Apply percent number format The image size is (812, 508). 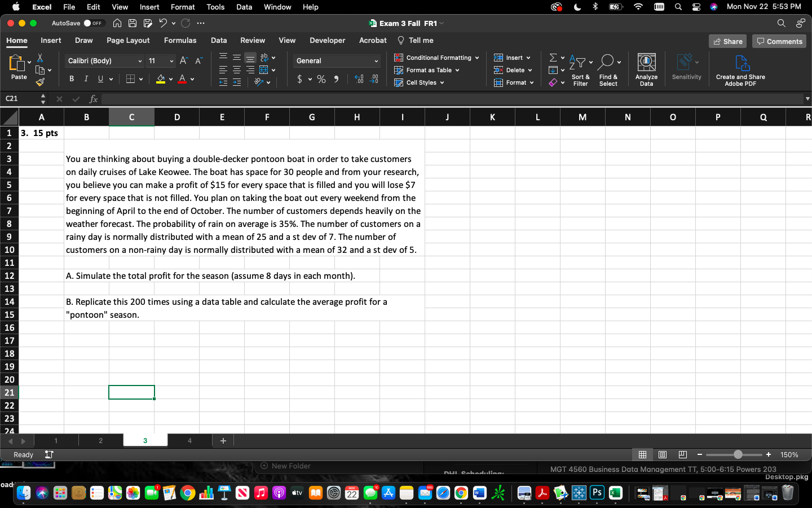[321, 79]
